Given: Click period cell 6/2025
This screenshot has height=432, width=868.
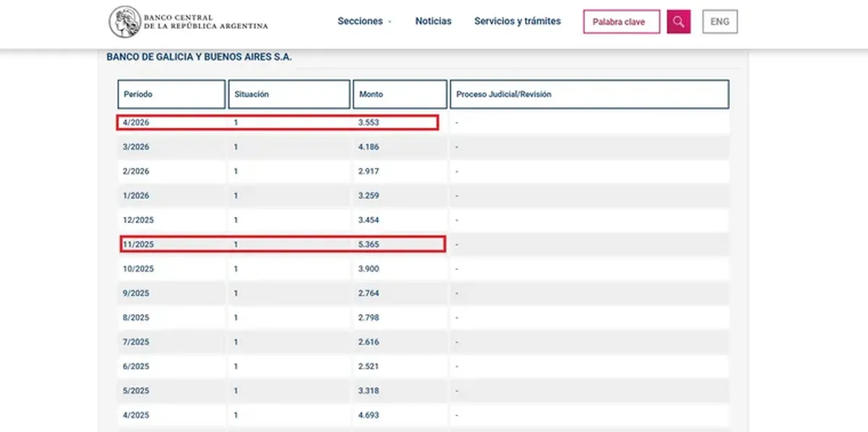Looking at the screenshot, I should (x=136, y=366).
